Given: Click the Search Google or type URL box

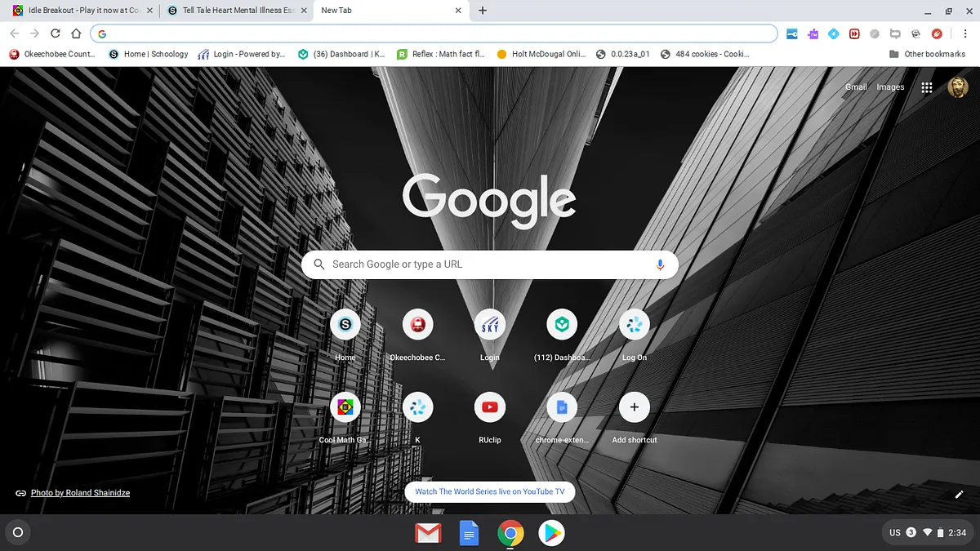Looking at the screenshot, I should pyautogui.click(x=490, y=264).
